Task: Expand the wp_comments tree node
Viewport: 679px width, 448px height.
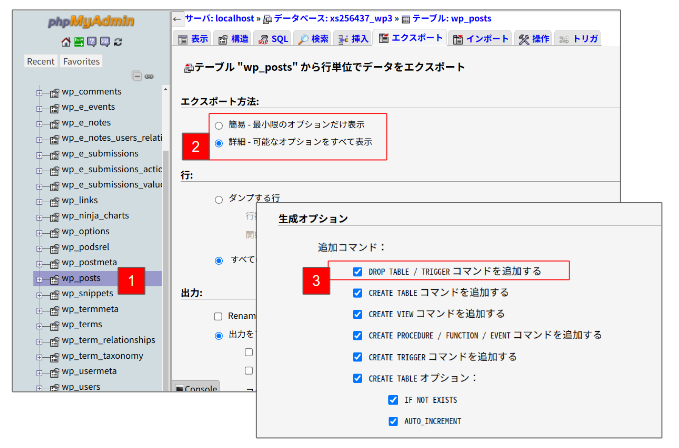Action: [40, 91]
